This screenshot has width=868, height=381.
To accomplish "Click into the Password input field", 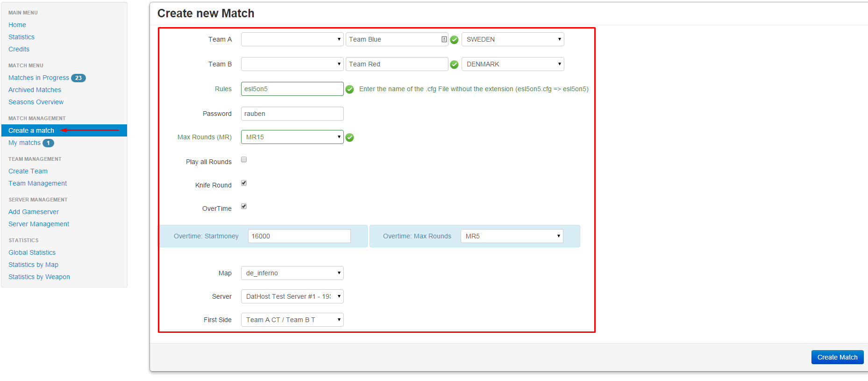I will pos(292,114).
